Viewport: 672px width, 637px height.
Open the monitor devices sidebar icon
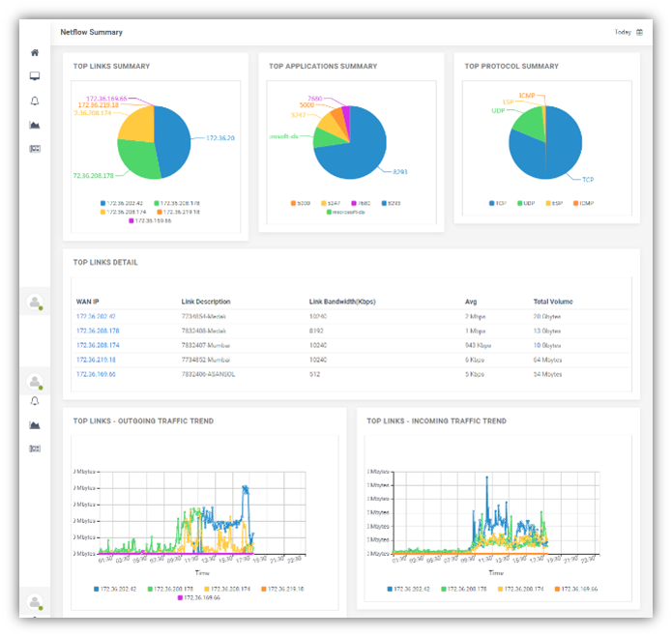[x=35, y=76]
